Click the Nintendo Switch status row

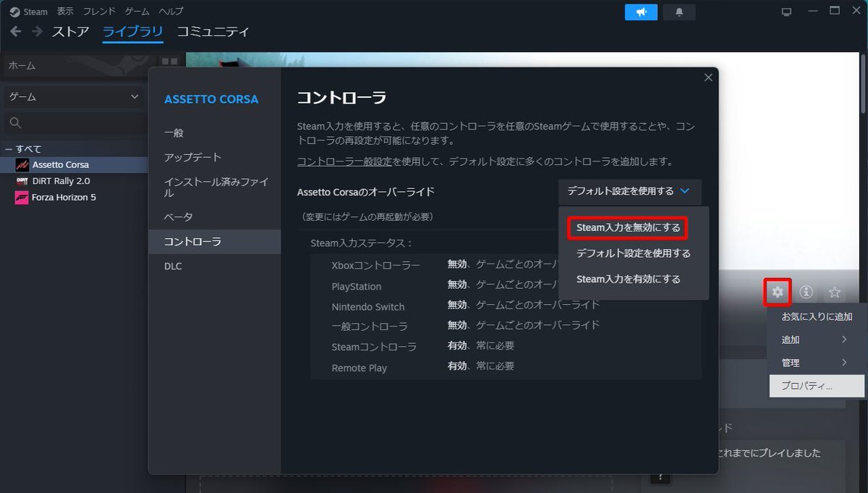[506, 306]
